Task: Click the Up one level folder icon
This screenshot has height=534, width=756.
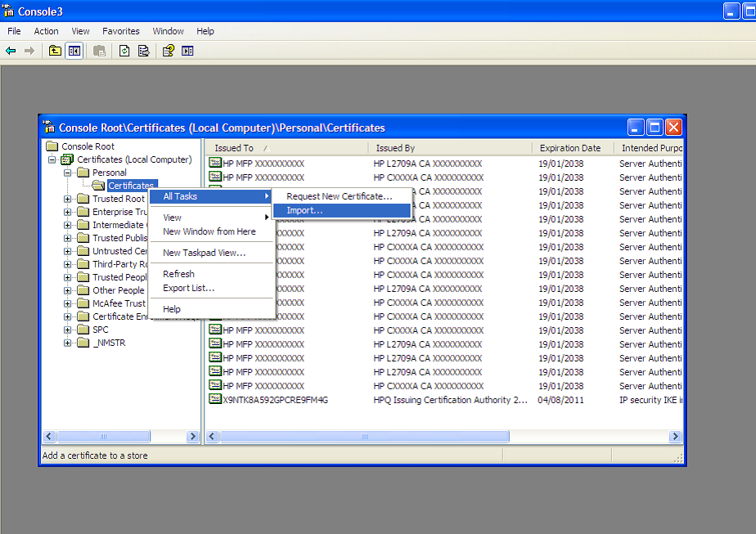Action: click(55, 51)
